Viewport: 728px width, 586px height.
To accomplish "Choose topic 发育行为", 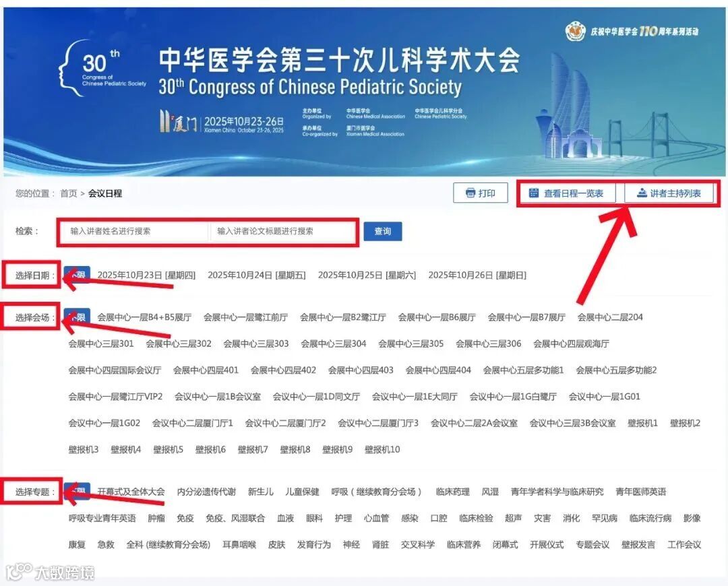I will [314, 545].
